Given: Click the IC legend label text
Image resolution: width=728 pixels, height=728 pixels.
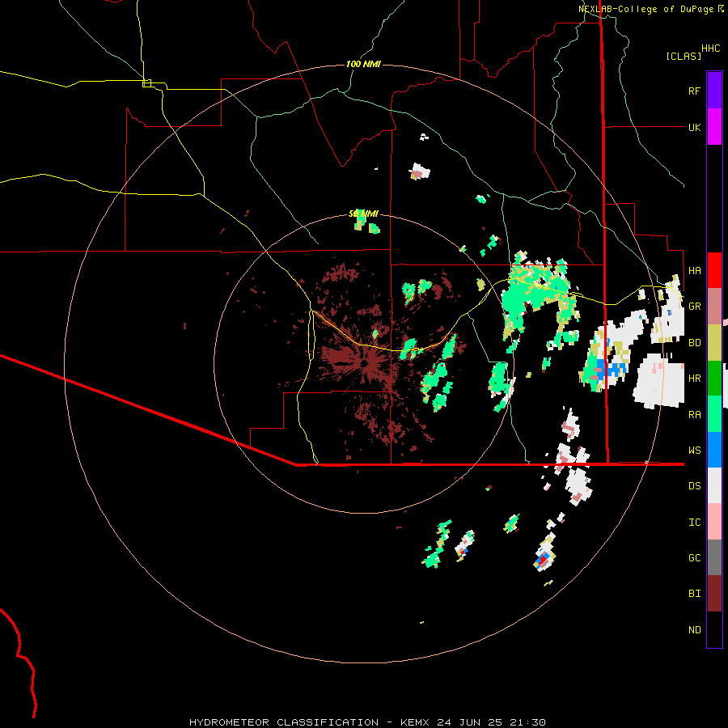Looking at the screenshot, I should (x=694, y=523).
